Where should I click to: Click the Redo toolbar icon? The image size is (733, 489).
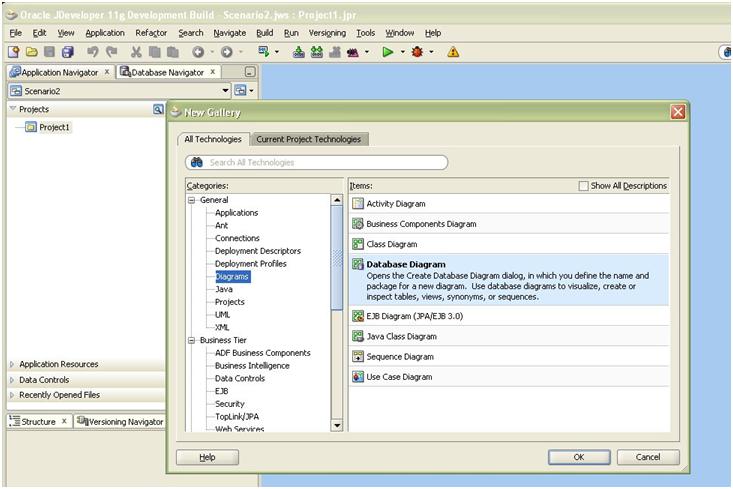click(x=111, y=52)
